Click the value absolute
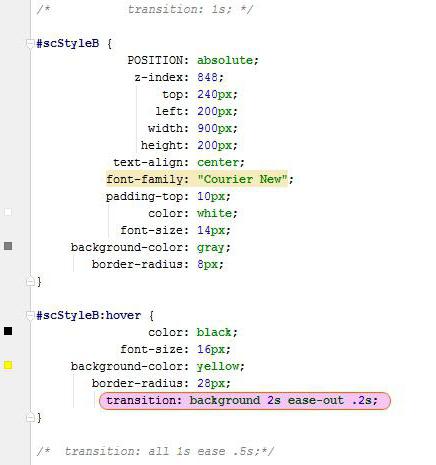Image resolution: width=436 pixels, height=465 pixels. point(225,60)
